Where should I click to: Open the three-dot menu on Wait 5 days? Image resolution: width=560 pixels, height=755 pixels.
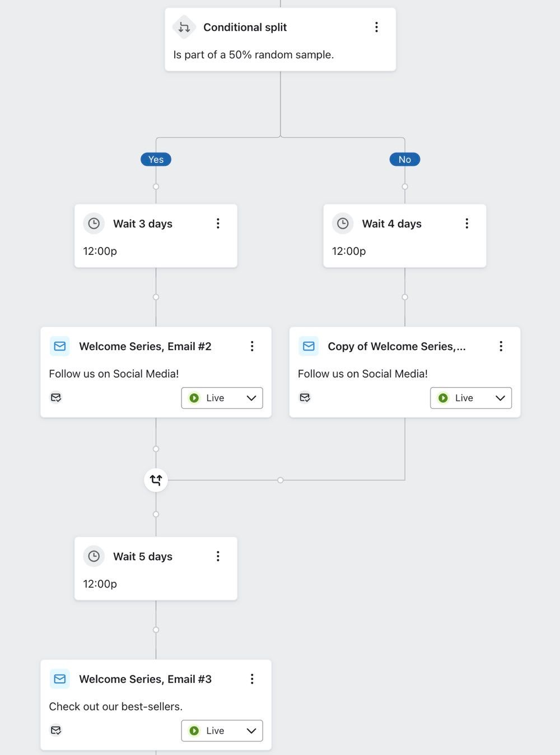point(218,556)
